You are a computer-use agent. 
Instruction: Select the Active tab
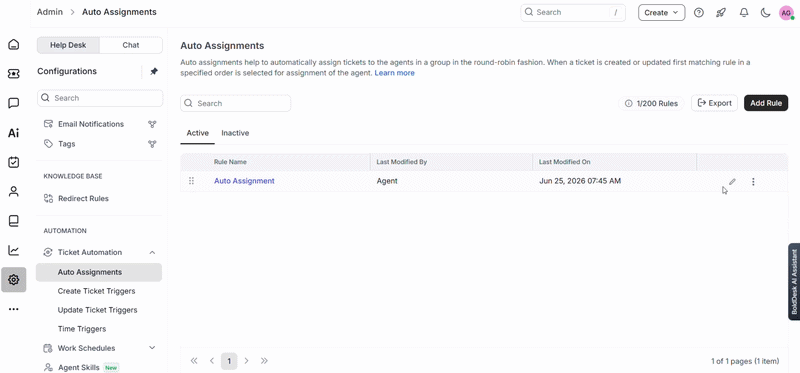(x=197, y=133)
